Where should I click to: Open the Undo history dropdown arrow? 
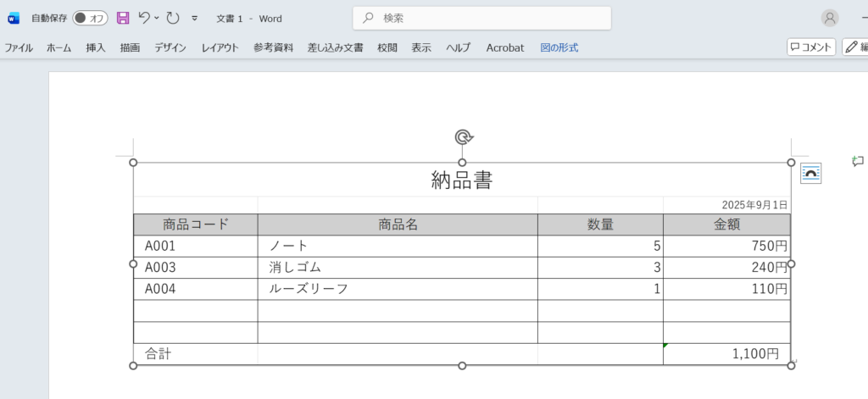(x=157, y=19)
